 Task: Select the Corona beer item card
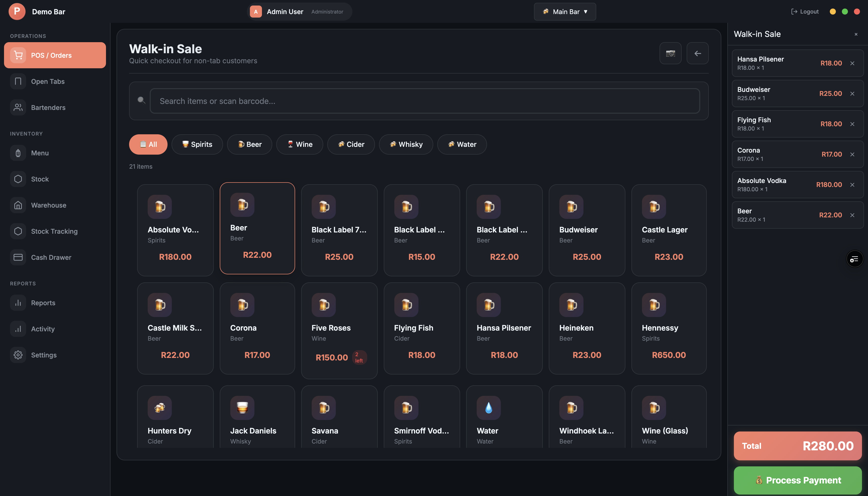(x=257, y=328)
